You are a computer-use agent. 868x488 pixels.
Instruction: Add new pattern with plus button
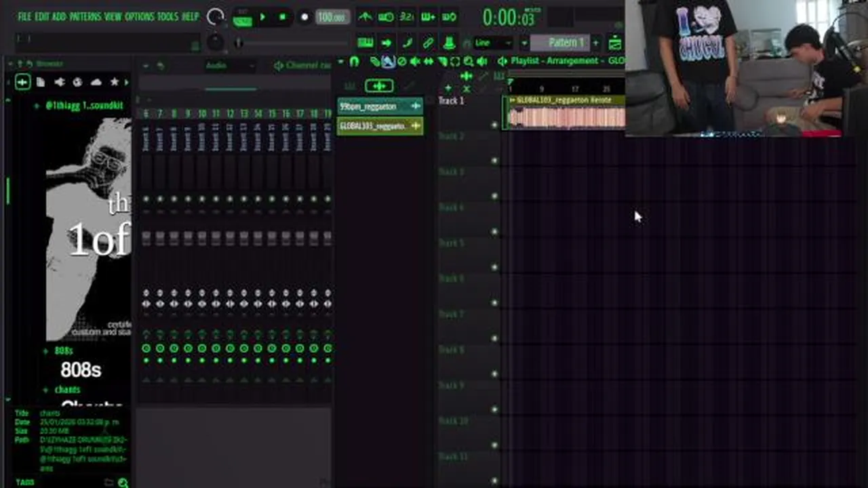click(595, 43)
